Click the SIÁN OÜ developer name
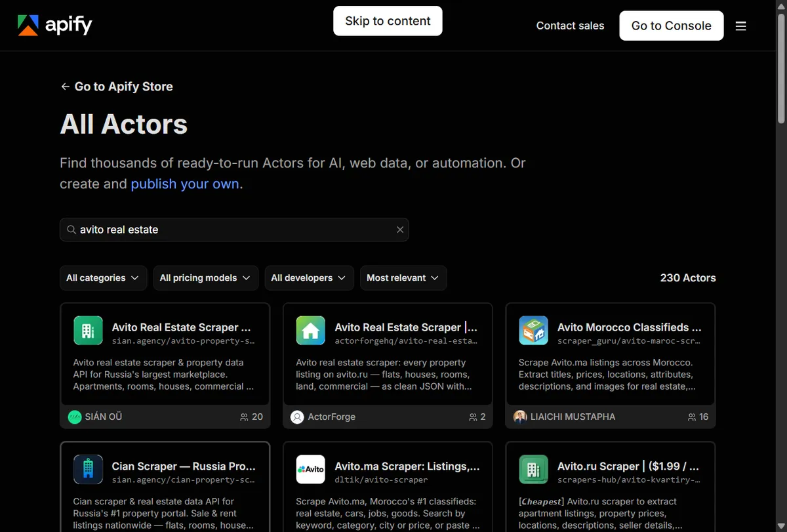Screen dimensions: 787x532 104,417
